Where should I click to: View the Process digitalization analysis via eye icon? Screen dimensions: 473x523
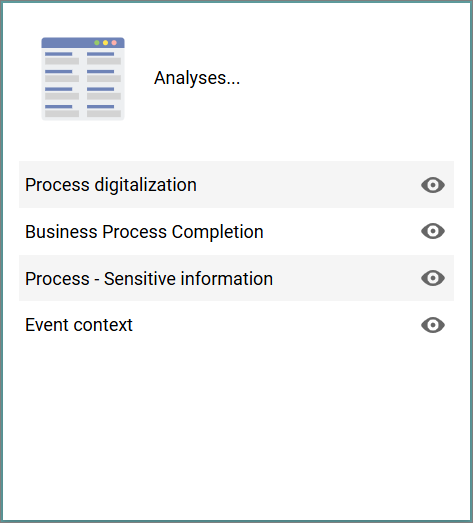point(433,185)
